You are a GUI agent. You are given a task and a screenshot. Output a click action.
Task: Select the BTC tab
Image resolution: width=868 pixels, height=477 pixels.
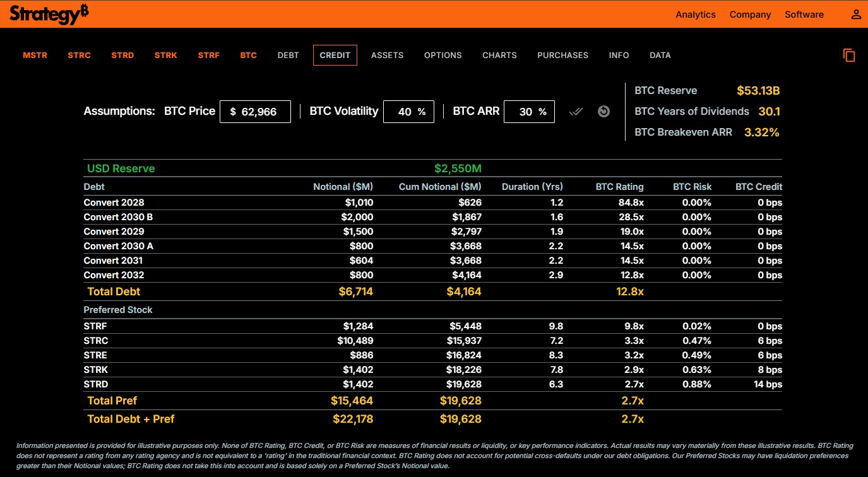[249, 56]
